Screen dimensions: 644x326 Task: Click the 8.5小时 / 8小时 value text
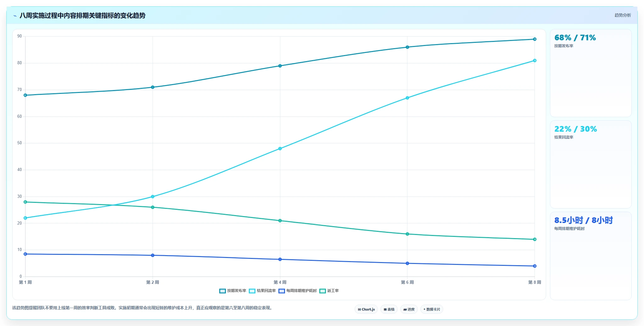(x=584, y=220)
